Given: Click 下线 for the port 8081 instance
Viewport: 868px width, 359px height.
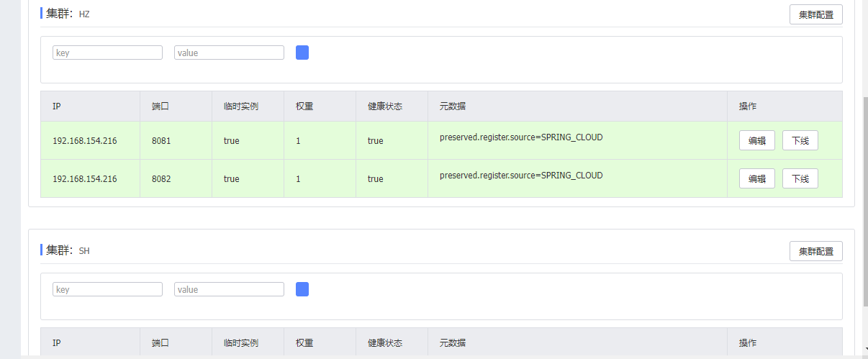Looking at the screenshot, I should [x=800, y=140].
